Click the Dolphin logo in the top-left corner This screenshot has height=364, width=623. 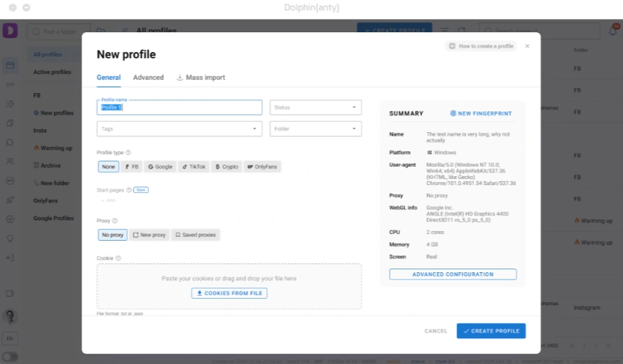[x=10, y=31]
